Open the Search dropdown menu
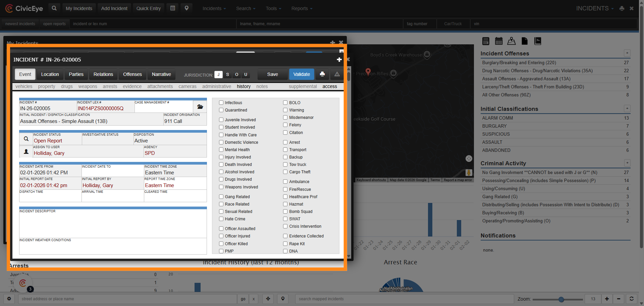The image size is (644, 306). 246,8
